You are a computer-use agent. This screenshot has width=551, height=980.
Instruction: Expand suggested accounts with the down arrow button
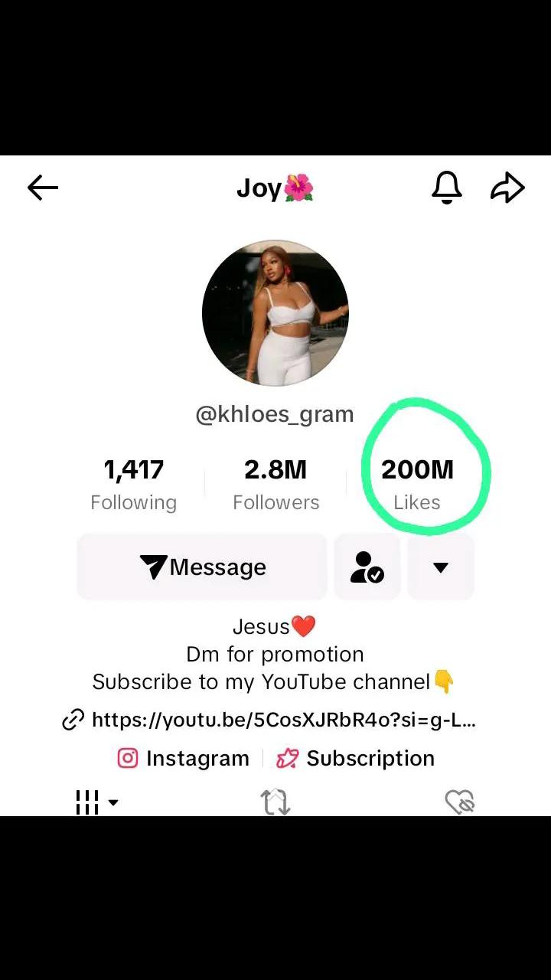click(440, 567)
